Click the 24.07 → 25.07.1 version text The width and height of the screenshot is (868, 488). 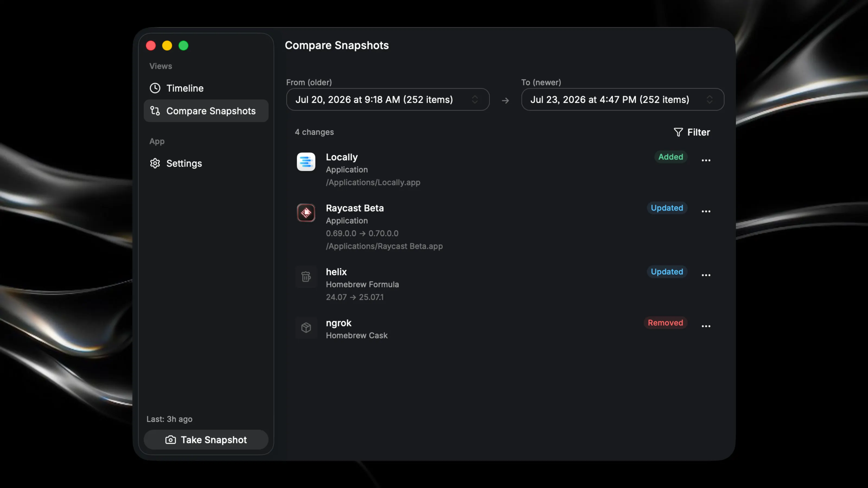355,297
